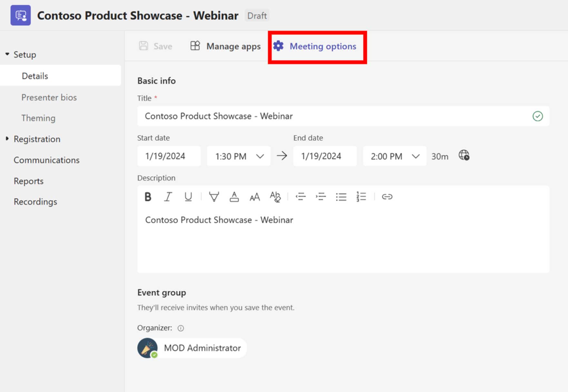Image resolution: width=568 pixels, height=392 pixels.
Task: Open font size tool
Action: tap(255, 197)
